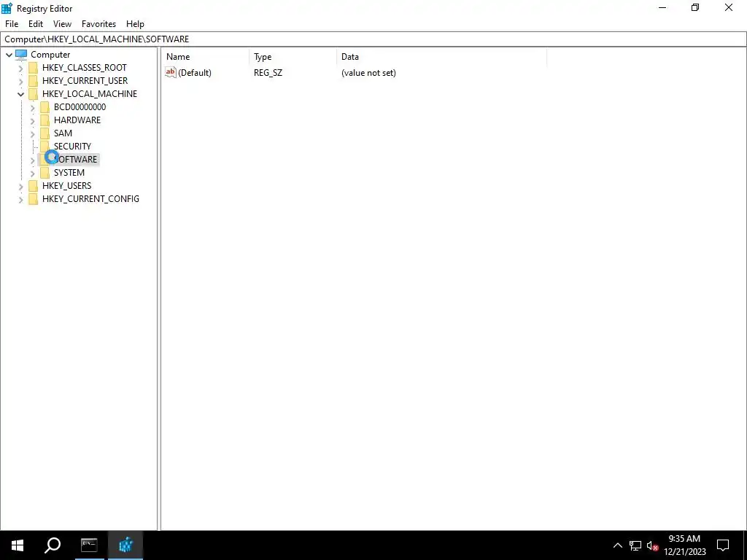The height and width of the screenshot is (560, 747).
Task: Select the HKEY_CLASSES_ROOT label
Action: (85, 68)
